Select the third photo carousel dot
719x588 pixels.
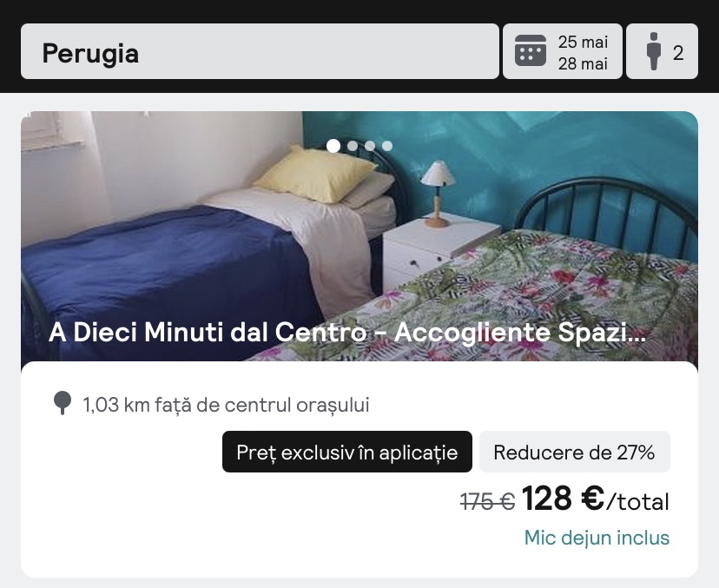[370, 146]
